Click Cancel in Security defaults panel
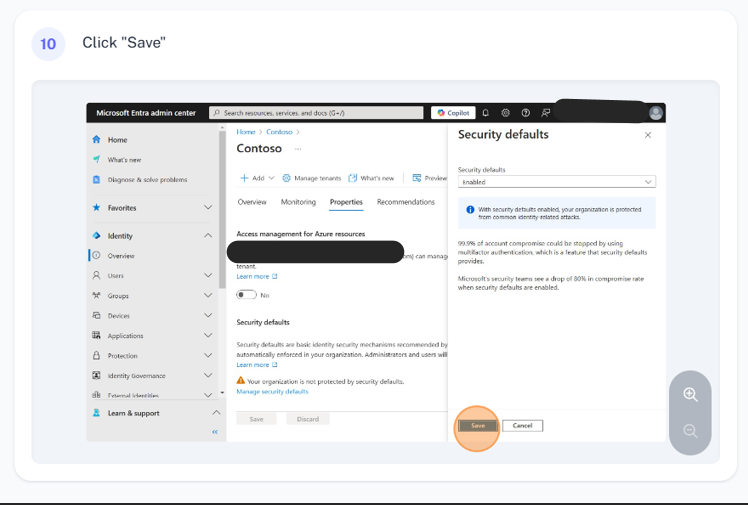Image resolution: width=748 pixels, height=505 pixels. click(x=522, y=425)
